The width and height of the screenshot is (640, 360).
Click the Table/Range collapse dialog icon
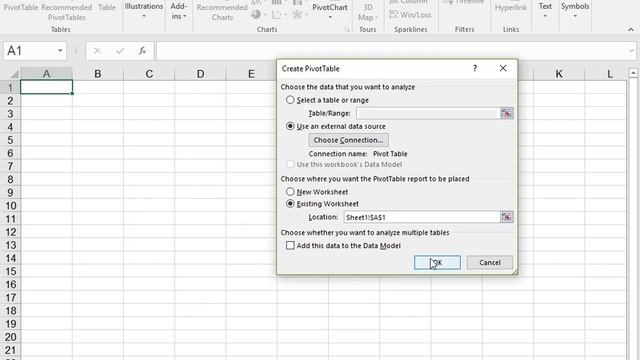pos(507,113)
